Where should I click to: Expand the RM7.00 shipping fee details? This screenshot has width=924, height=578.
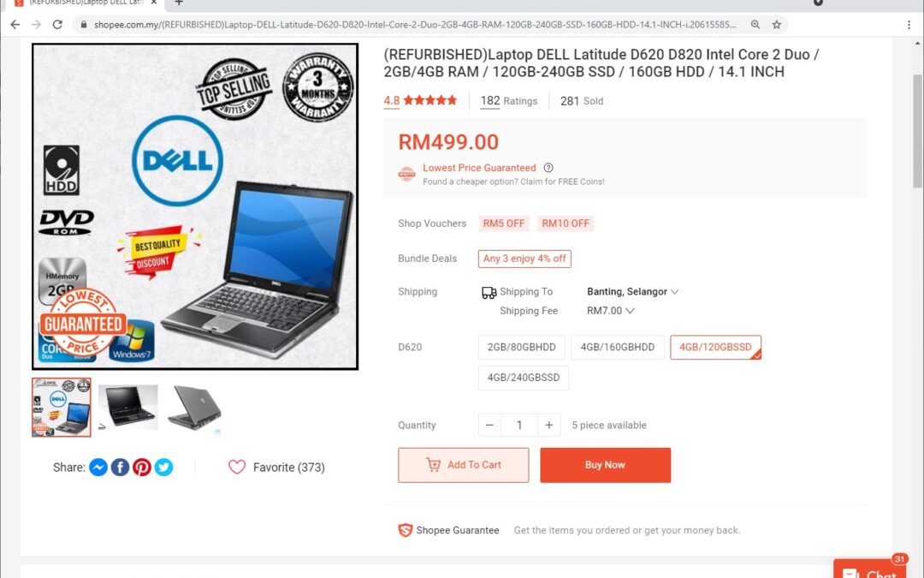[x=610, y=310]
